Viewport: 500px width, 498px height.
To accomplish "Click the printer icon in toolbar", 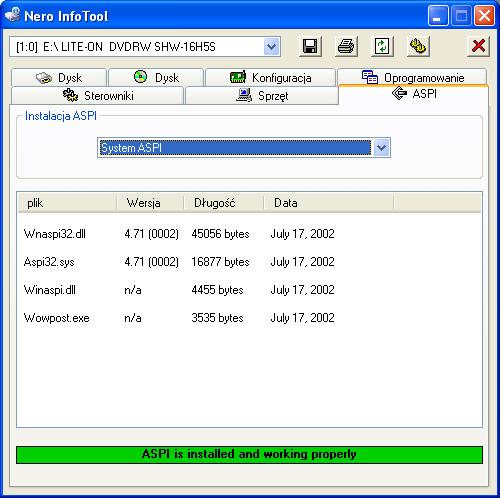I will pyautogui.click(x=346, y=46).
